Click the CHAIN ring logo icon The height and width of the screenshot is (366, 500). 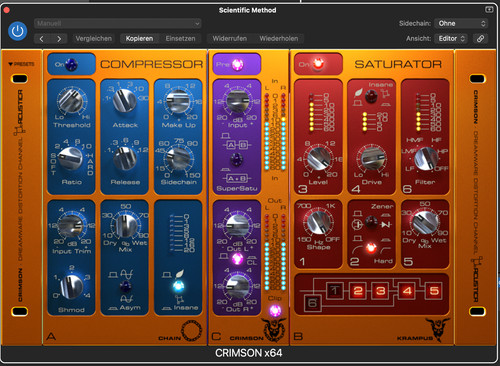point(191,331)
